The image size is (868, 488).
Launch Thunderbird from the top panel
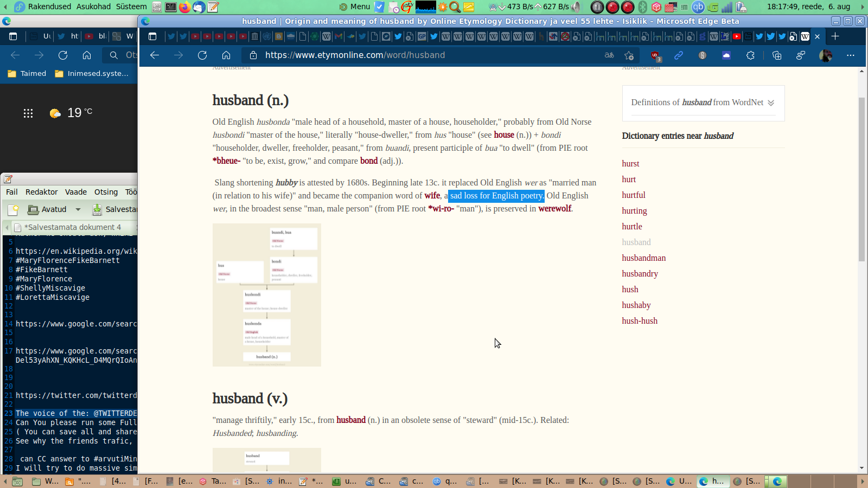pyautogui.click(x=199, y=7)
